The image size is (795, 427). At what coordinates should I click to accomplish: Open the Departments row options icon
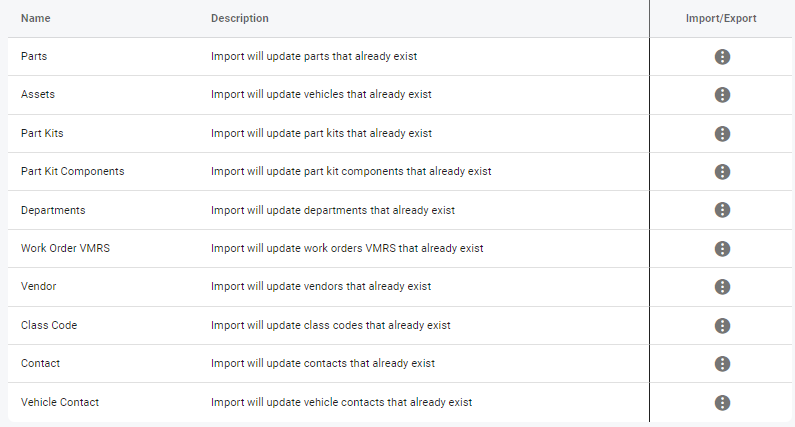(x=722, y=210)
